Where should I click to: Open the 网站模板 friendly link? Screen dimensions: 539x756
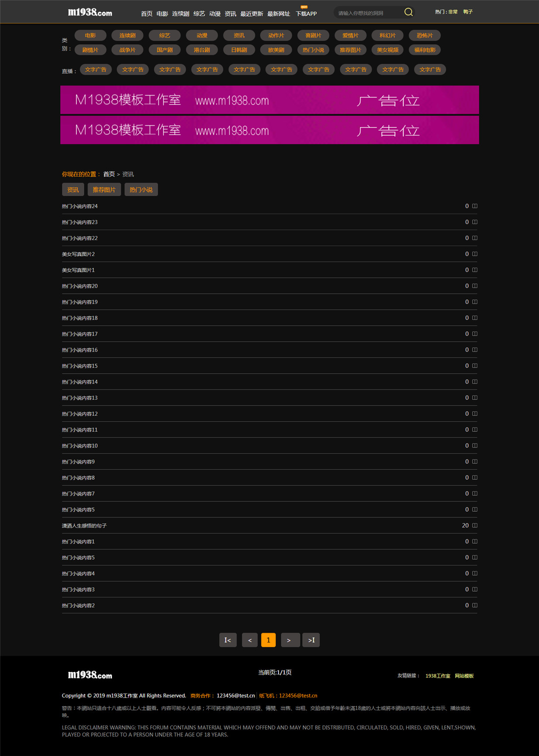point(464,676)
